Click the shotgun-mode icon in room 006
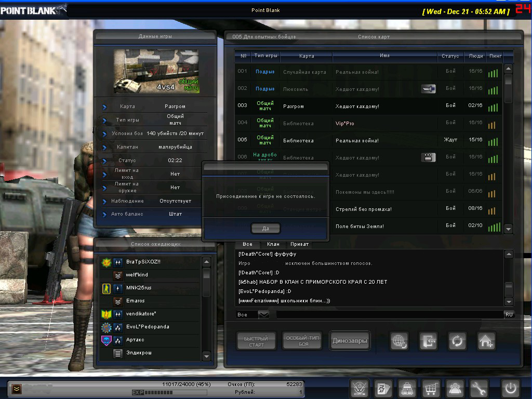 428,157
